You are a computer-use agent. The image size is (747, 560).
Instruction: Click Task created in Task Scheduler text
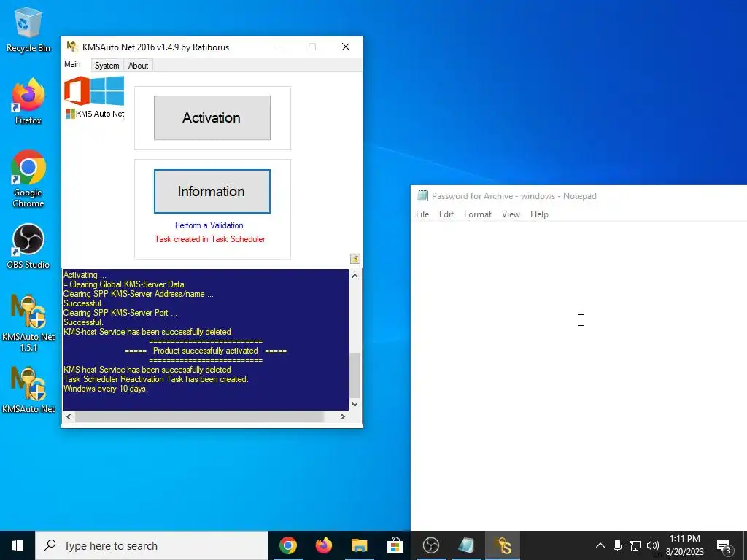pyautogui.click(x=209, y=239)
